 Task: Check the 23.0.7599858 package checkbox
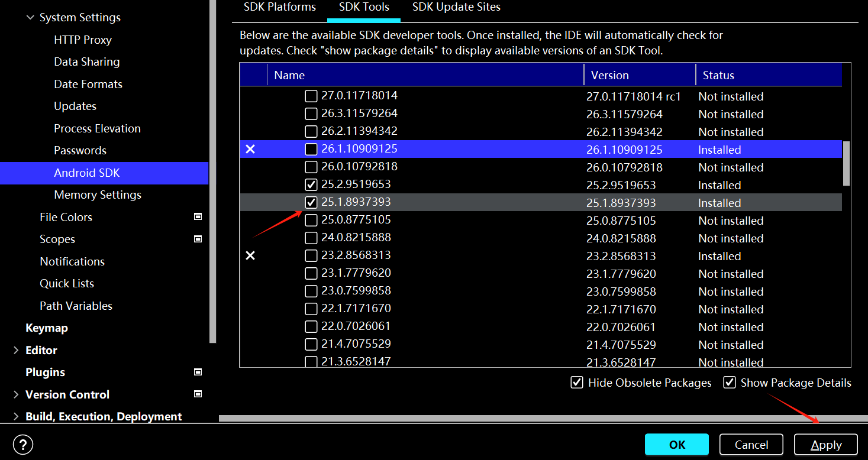[311, 291]
